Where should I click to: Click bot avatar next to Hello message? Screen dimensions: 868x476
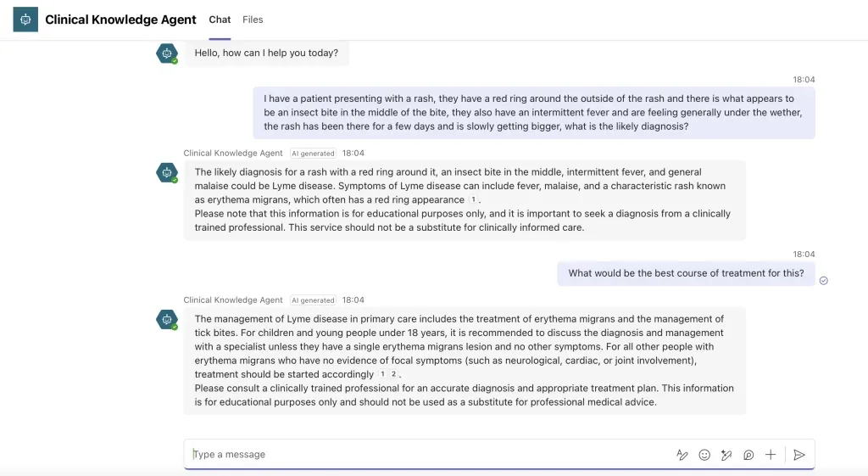pos(167,53)
